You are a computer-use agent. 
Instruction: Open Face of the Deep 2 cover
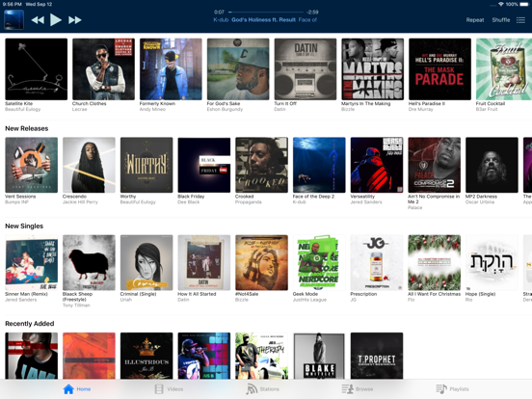tap(319, 165)
